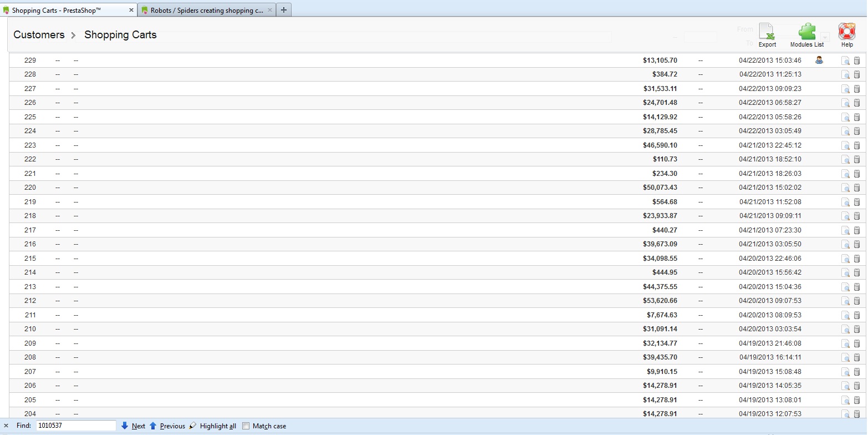View cart 213 details icon

coord(845,287)
